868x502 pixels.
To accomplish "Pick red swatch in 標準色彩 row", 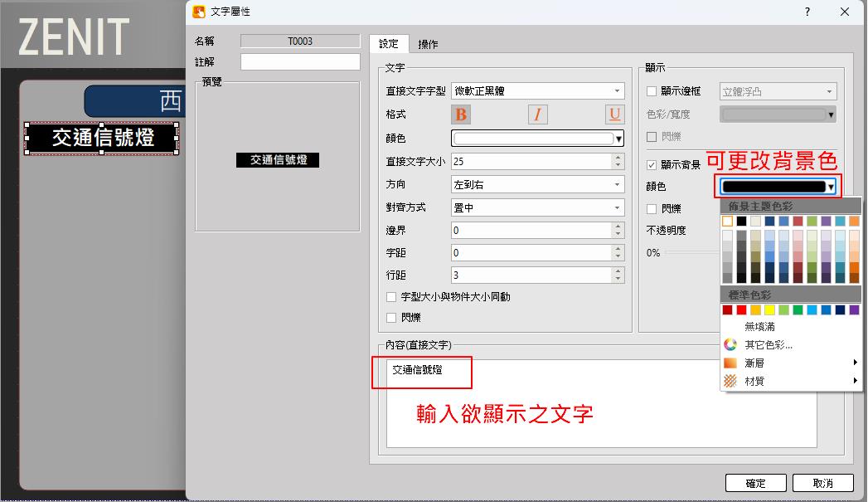I will [x=742, y=309].
